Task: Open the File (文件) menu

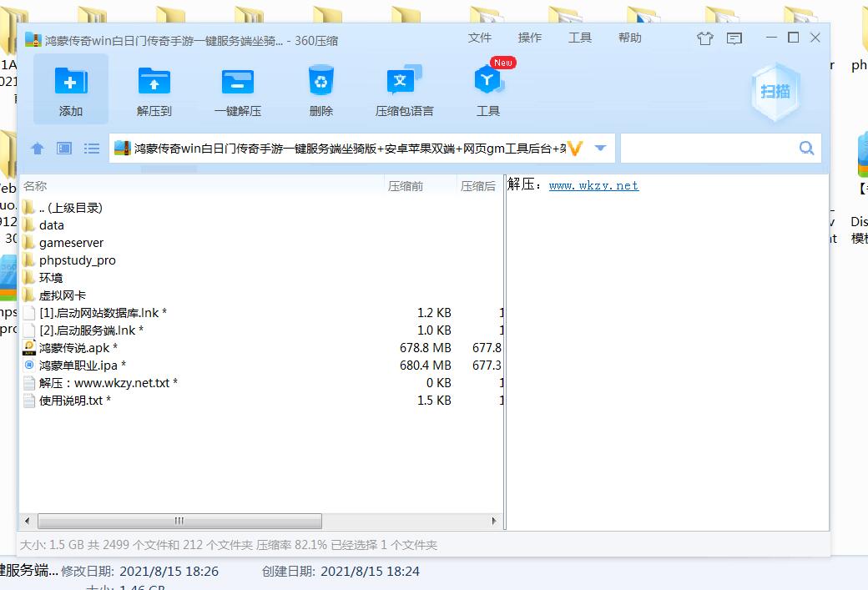Action: [480, 38]
